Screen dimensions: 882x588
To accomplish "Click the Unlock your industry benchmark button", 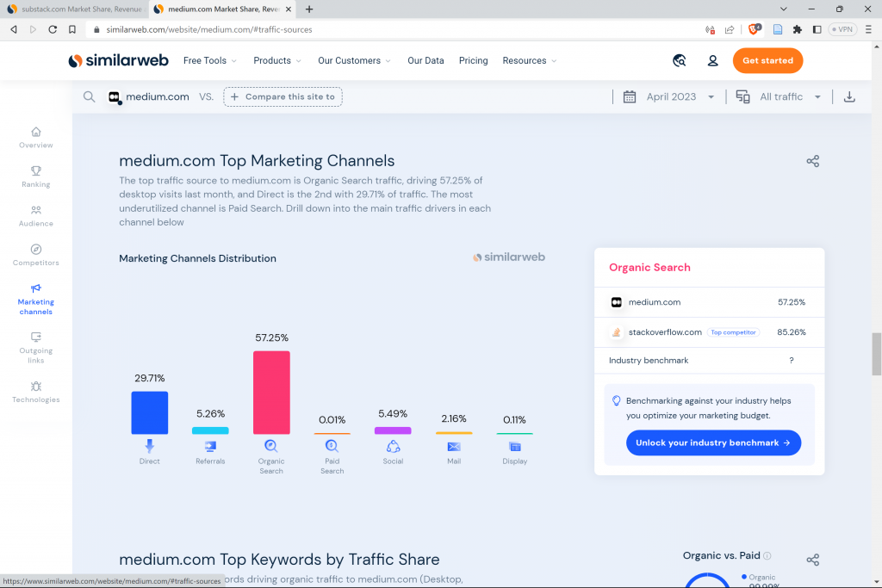I will click(x=713, y=443).
